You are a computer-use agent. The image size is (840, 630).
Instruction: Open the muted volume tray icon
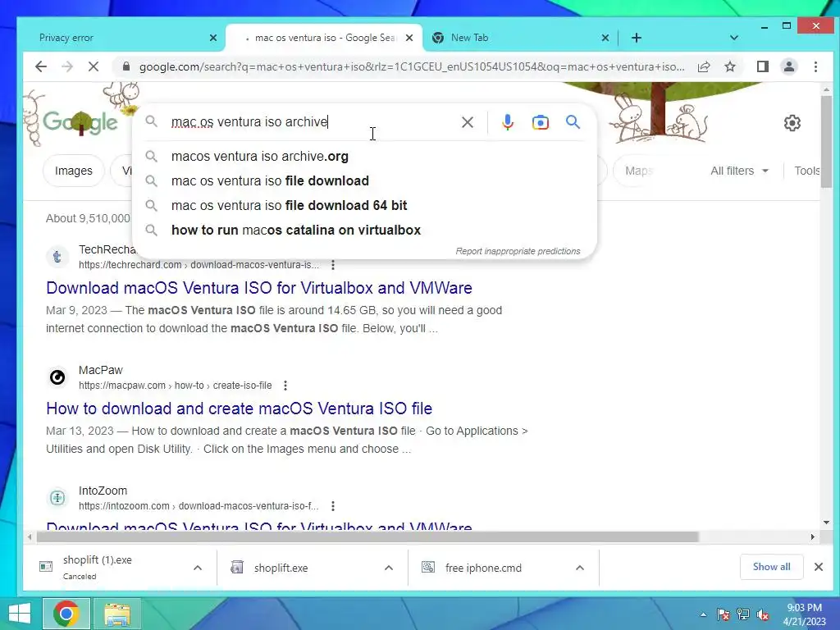763,614
